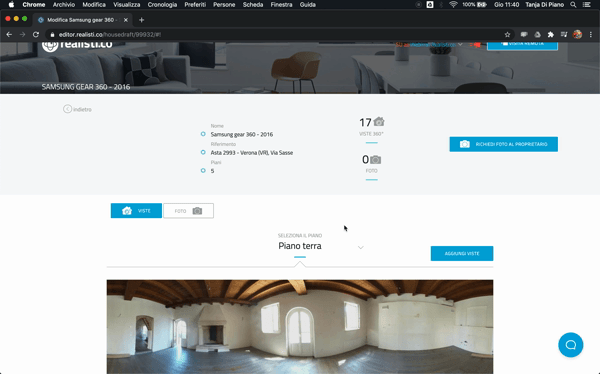Click the Aggiungi viste button
Viewport: 600px width, 374px height.
tap(462, 253)
